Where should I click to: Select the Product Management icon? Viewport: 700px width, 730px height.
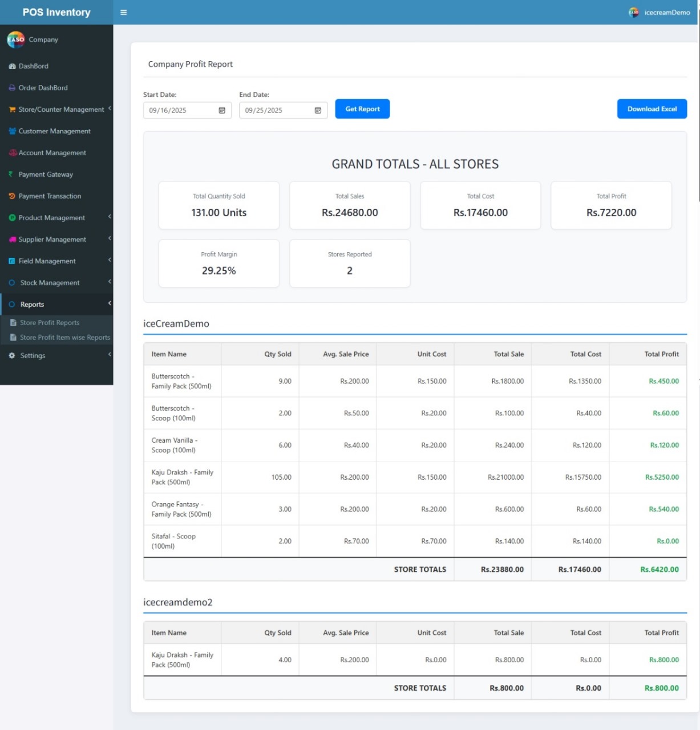point(11,217)
